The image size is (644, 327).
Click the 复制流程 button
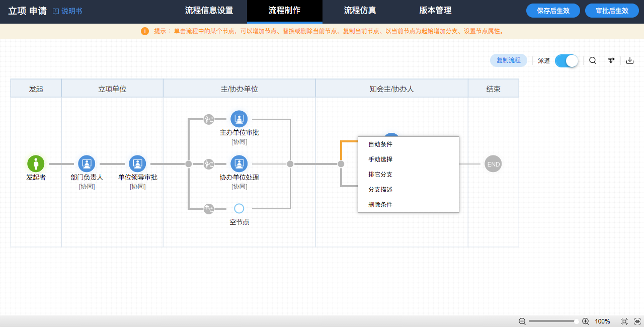coord(509,60)
